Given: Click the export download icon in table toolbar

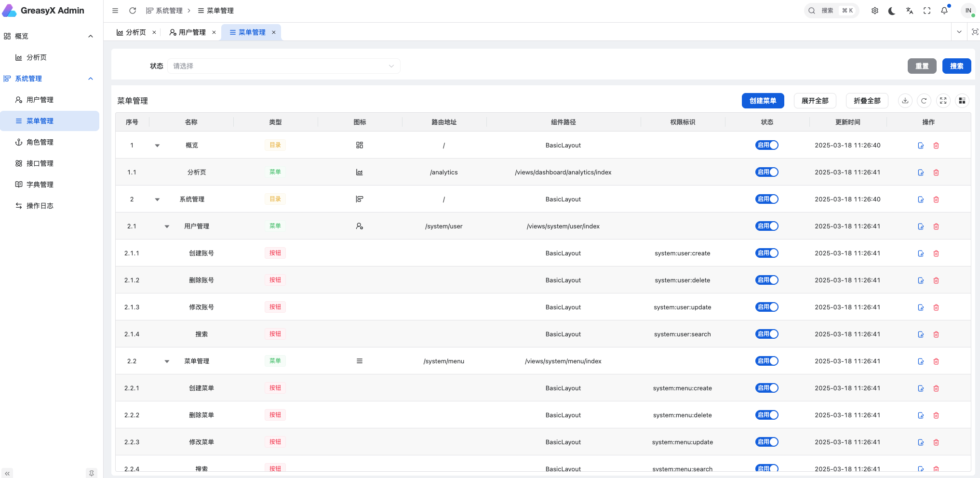Looking at the screenshot, I should click(x=905, y=101).
